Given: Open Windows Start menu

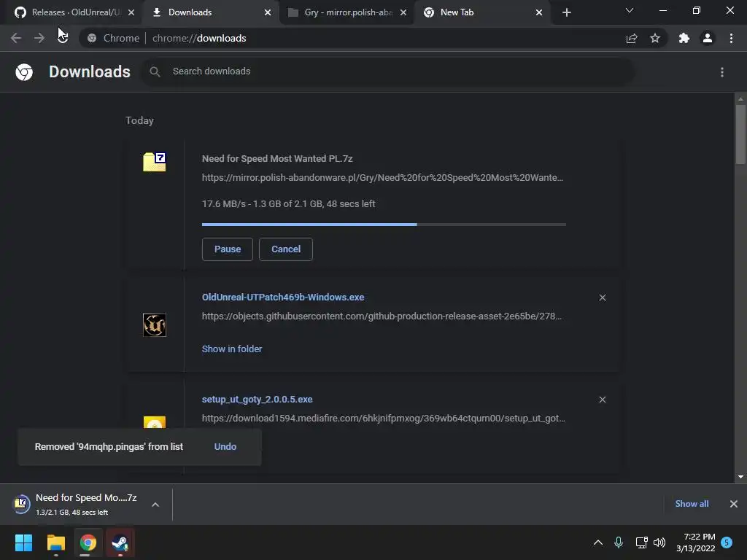Looking at the screenshot, I should [23, 542].
